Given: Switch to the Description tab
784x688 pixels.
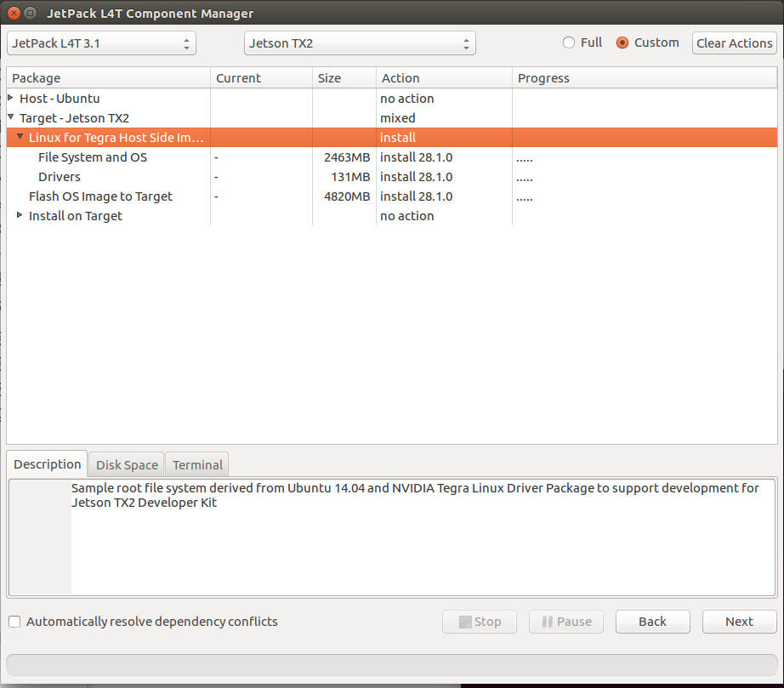Looking at the screenshot, I should click(x=47, y=464).
